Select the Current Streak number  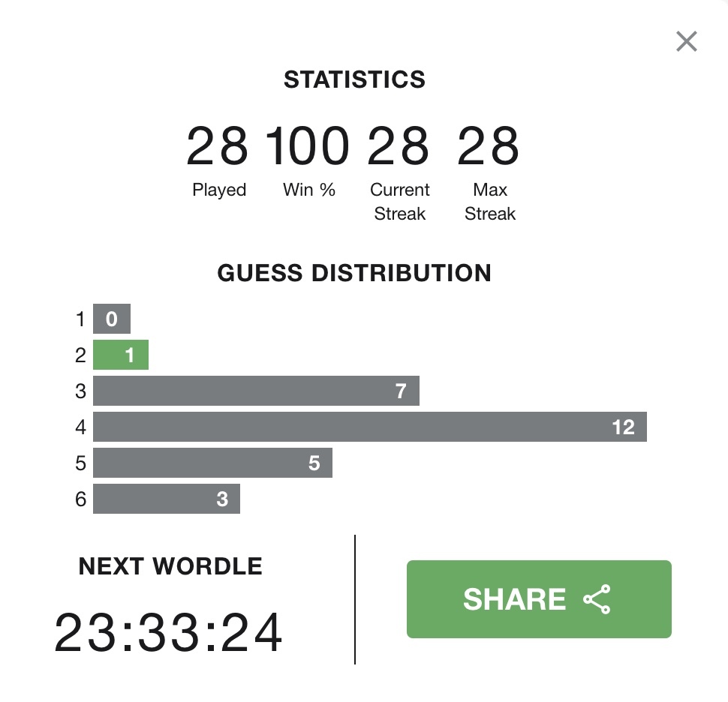click(399, 147)
